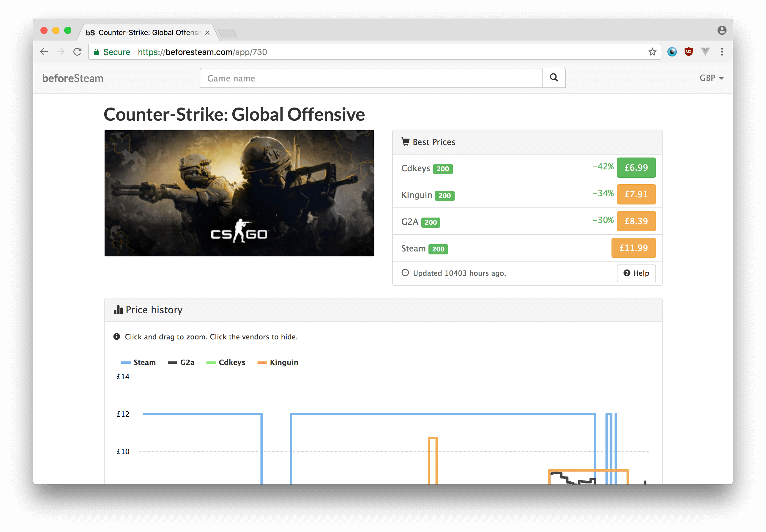Viewport: 766px width, 532px height.
Task: Open the blue eye extension icon
Action: [x=672, y=52]
